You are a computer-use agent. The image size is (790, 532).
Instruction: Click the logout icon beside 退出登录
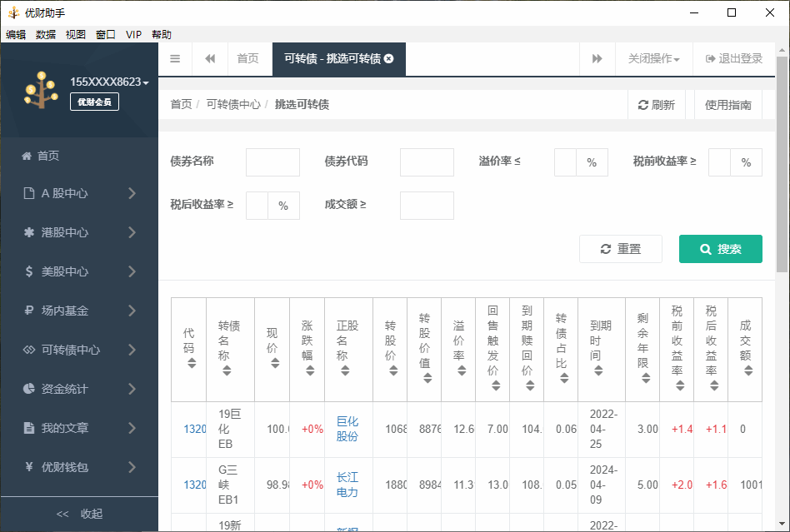(711, 58)
